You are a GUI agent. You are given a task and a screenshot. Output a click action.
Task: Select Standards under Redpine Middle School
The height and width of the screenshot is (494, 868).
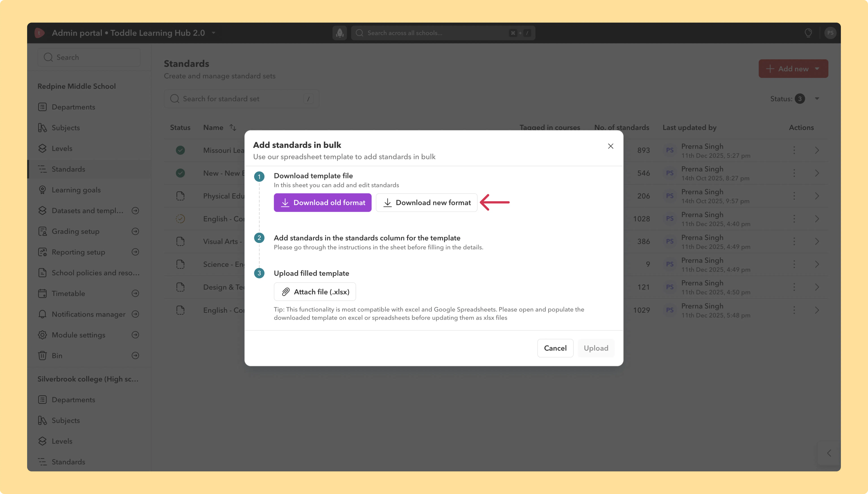[x=89, y=169]
